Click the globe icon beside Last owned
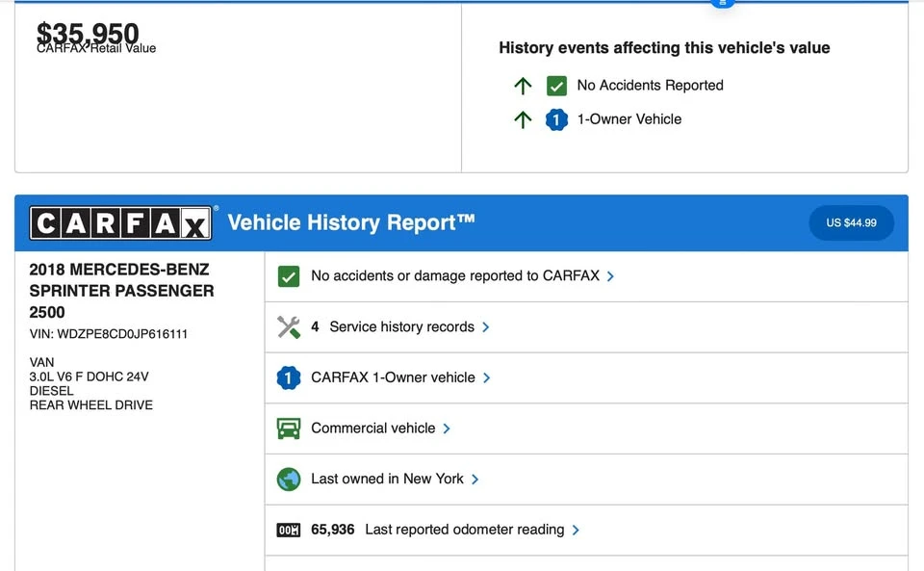 289,480
